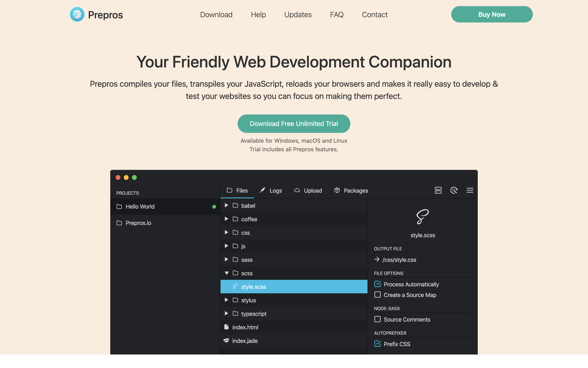
Task: Switch to the Logs tab
Action: (271, 190)
